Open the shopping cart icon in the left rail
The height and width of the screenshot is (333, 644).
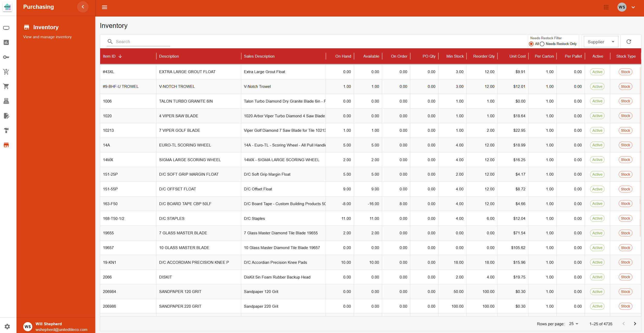[x=6, y=86]
